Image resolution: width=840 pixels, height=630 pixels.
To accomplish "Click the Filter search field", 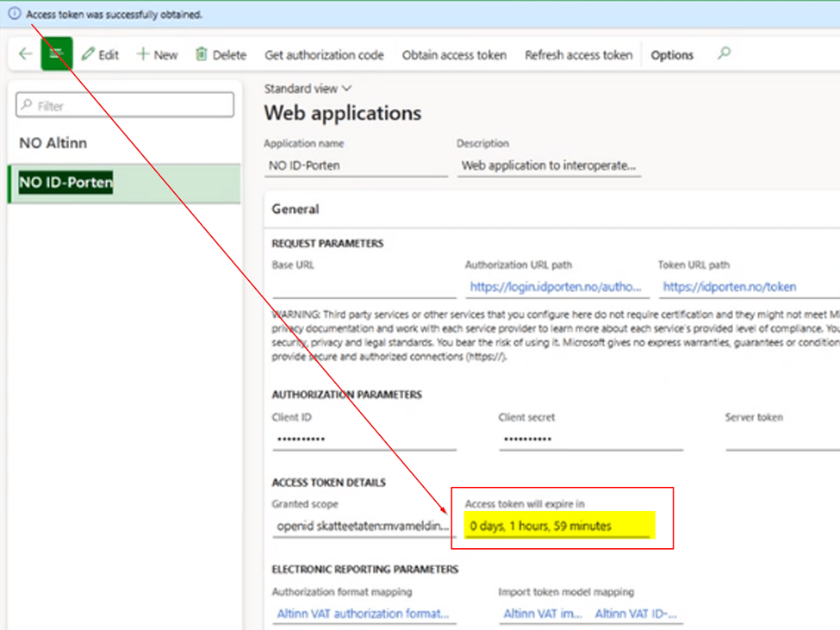I will pos(125,105).
